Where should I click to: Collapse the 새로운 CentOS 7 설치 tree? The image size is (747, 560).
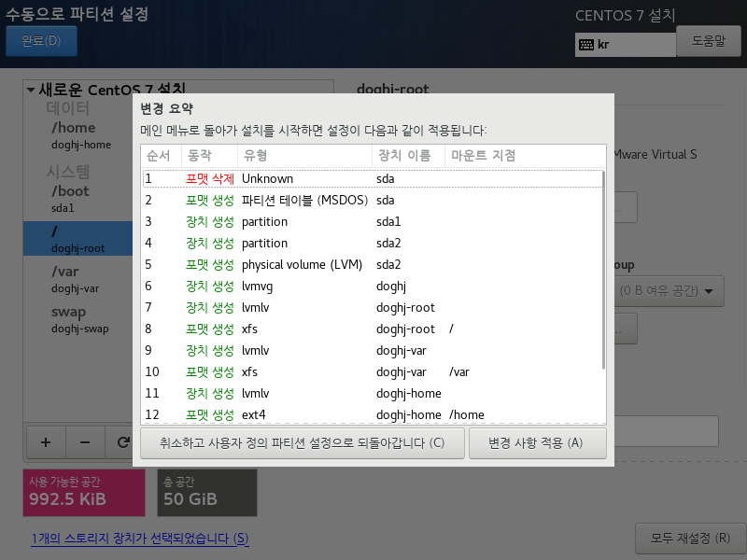click(x=31, y=90)
